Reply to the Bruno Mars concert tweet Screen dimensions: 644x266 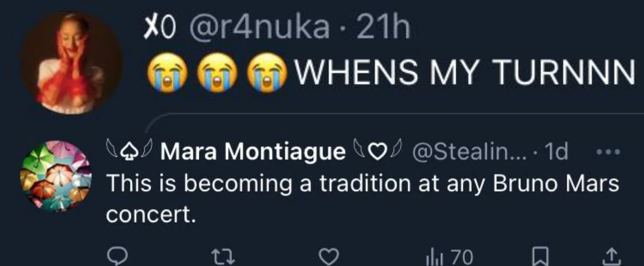point(114,256)
